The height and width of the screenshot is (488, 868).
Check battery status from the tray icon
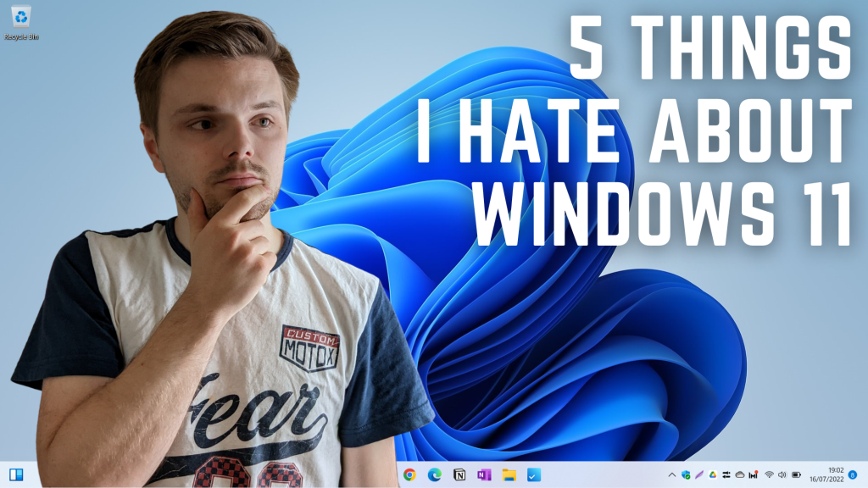[795, 475]
